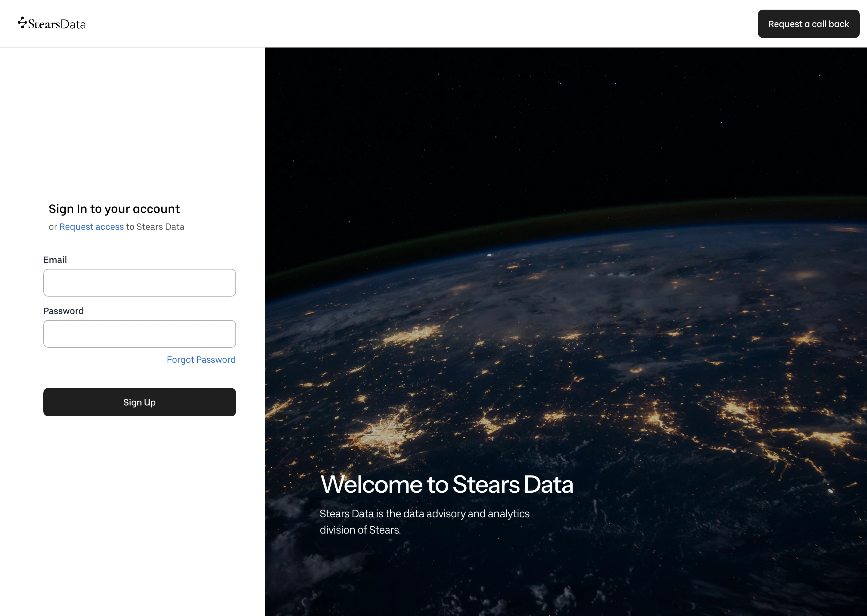Screen dimensions: 867x616
Task: Focus the Email input field
Action: click(139, 283)
